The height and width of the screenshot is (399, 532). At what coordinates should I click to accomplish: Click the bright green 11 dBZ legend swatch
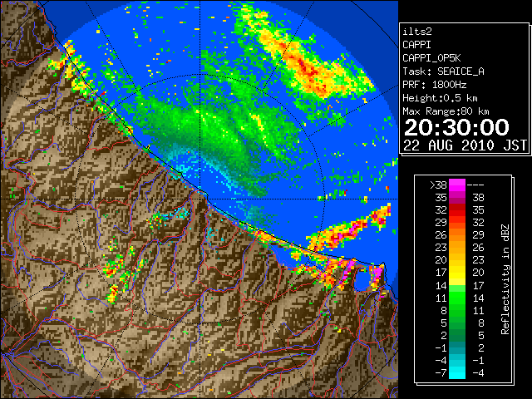pyautogui.click(x=457, y=298)
